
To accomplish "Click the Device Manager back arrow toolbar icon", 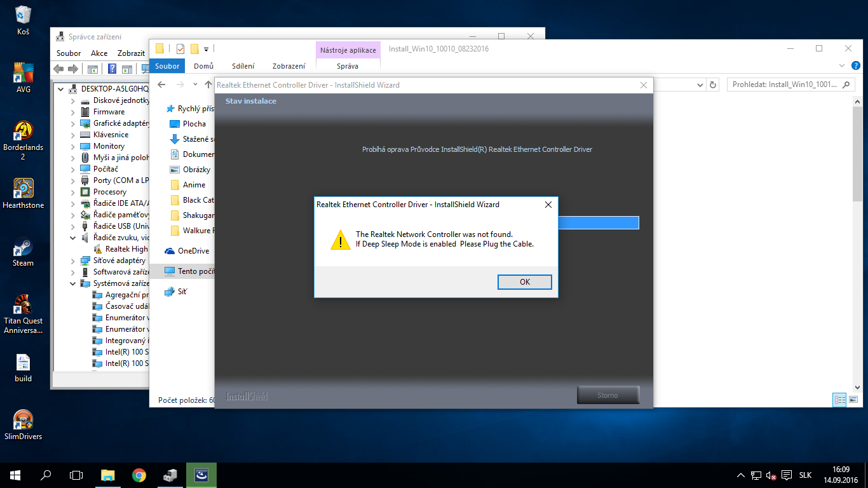I will [58, 69].
